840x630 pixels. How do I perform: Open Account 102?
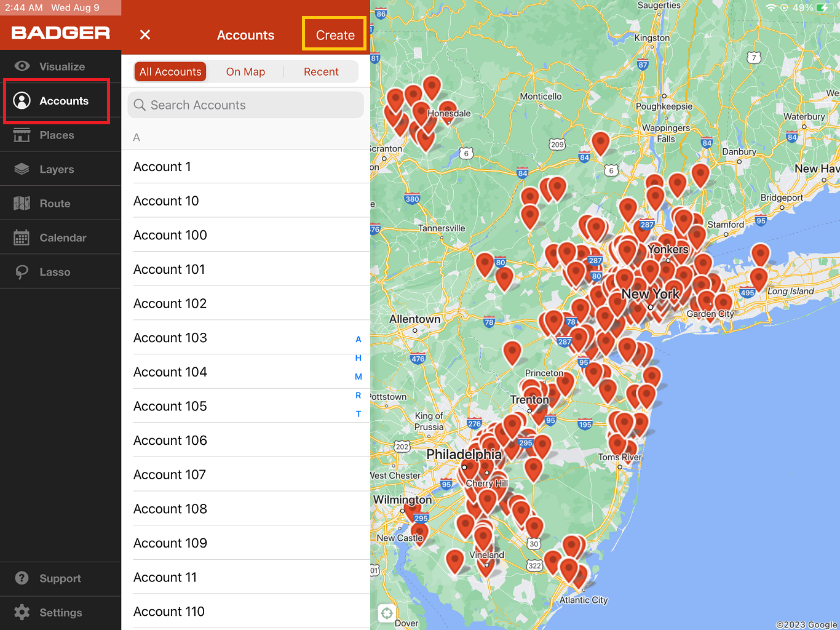point(246,303)
